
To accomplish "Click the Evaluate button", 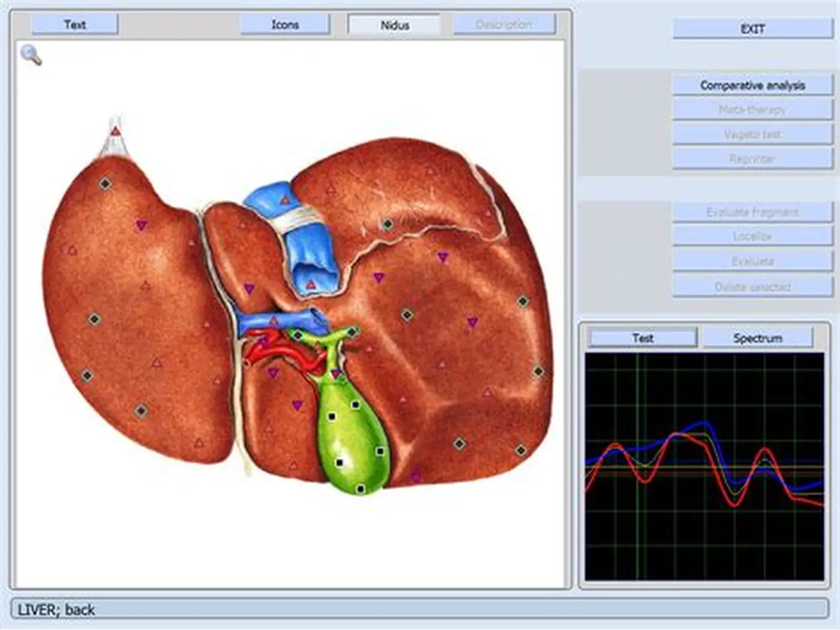I will point(752,262).
